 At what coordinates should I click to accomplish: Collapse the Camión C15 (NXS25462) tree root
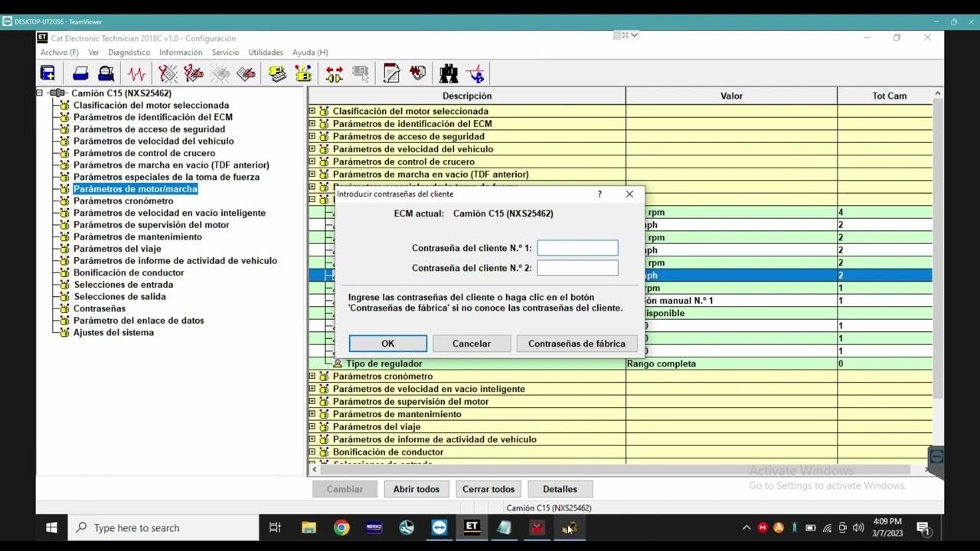(x=40, y=93)
